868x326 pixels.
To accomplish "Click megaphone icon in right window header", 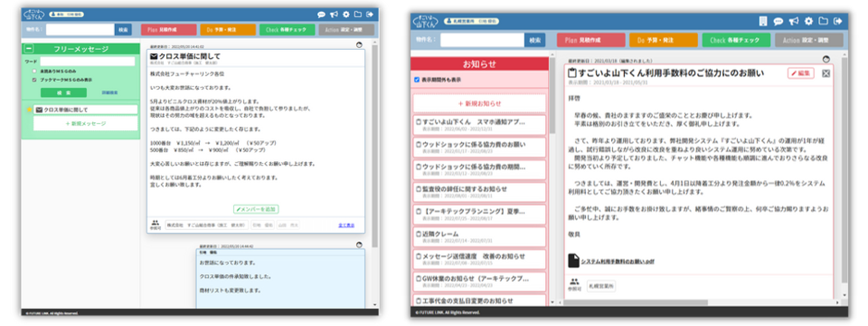I will coord(793,21).
